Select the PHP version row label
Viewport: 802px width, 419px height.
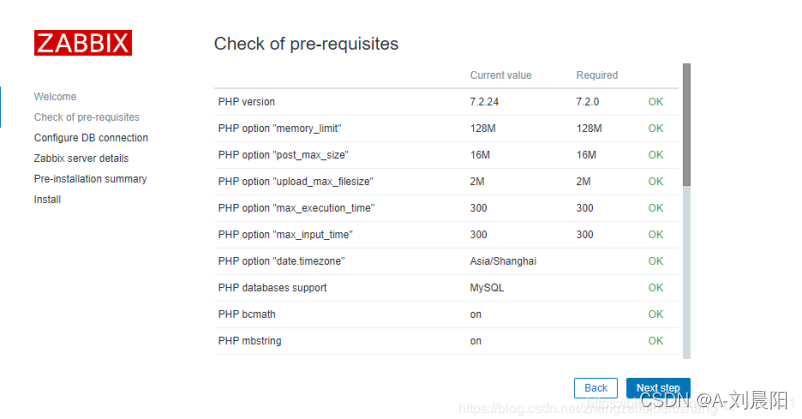tap(247, 102)
